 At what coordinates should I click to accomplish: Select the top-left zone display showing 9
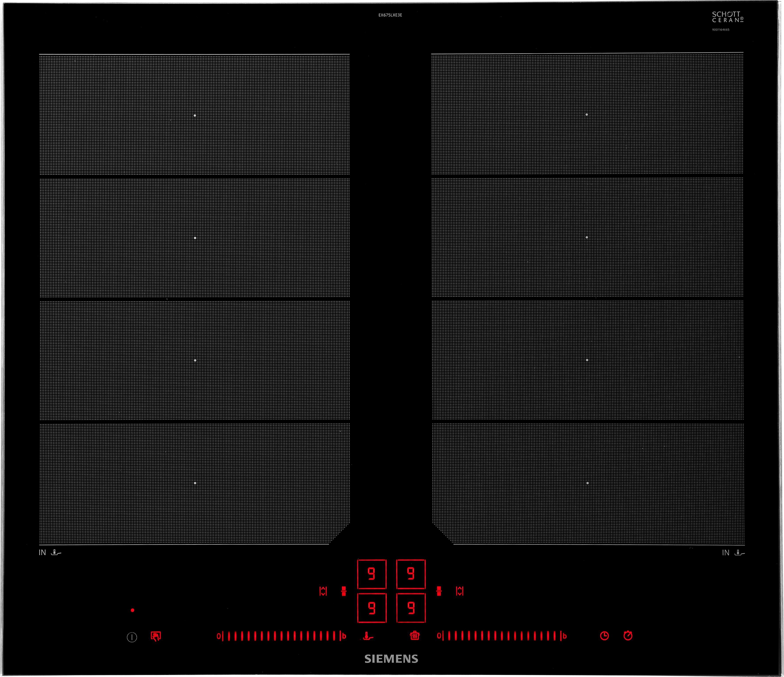point(372,574)
